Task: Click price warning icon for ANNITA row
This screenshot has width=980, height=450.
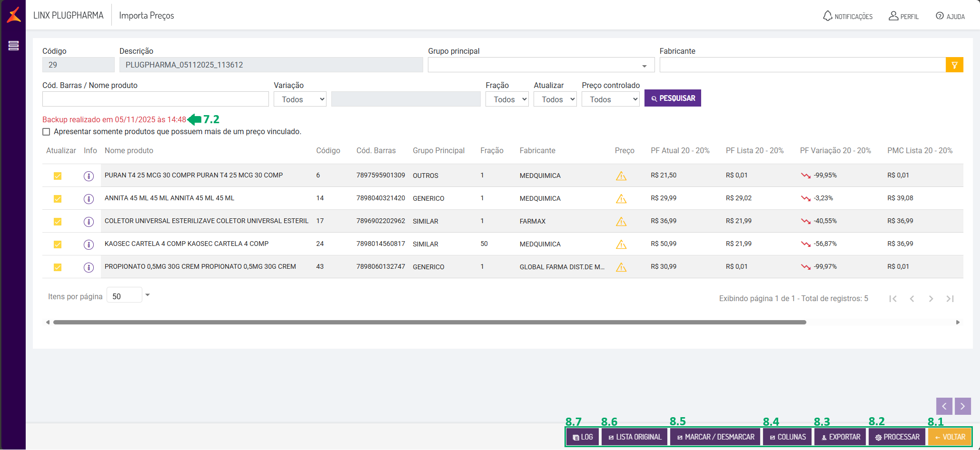Action: click(621, 199)
